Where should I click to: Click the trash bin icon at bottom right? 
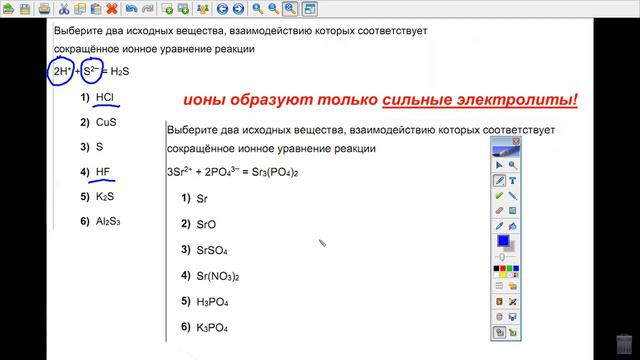(x=624, y=344)
